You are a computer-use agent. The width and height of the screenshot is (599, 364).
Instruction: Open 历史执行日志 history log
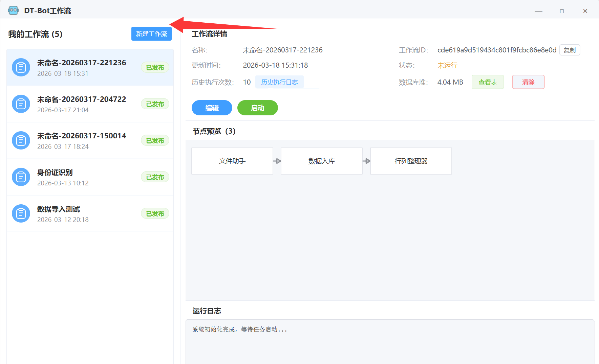[x=279, y=82]
